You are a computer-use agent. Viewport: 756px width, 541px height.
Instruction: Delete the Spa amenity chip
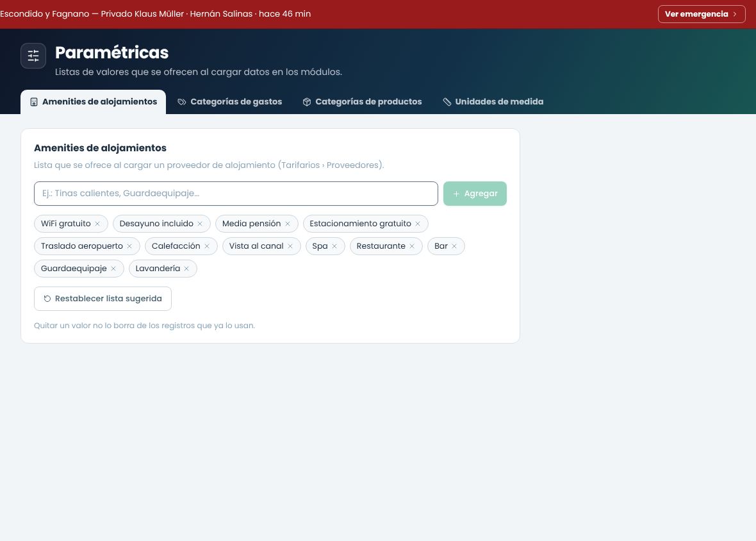point(334,246)
